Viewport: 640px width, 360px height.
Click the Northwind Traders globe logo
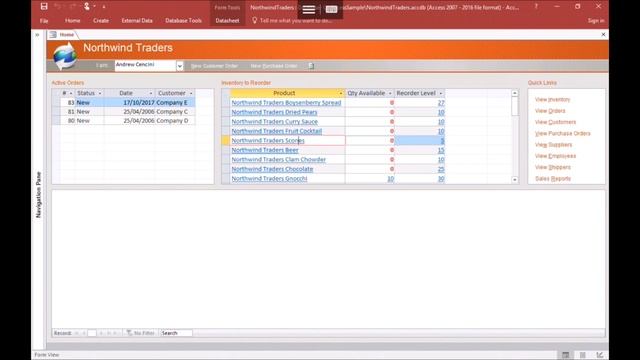point(64,56)
